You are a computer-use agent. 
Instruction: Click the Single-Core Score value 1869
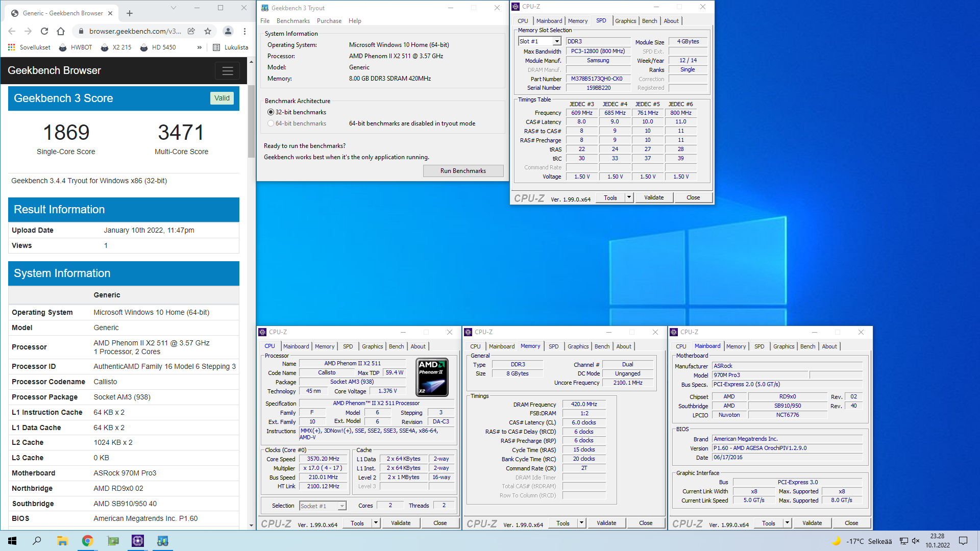click(66, 133)
